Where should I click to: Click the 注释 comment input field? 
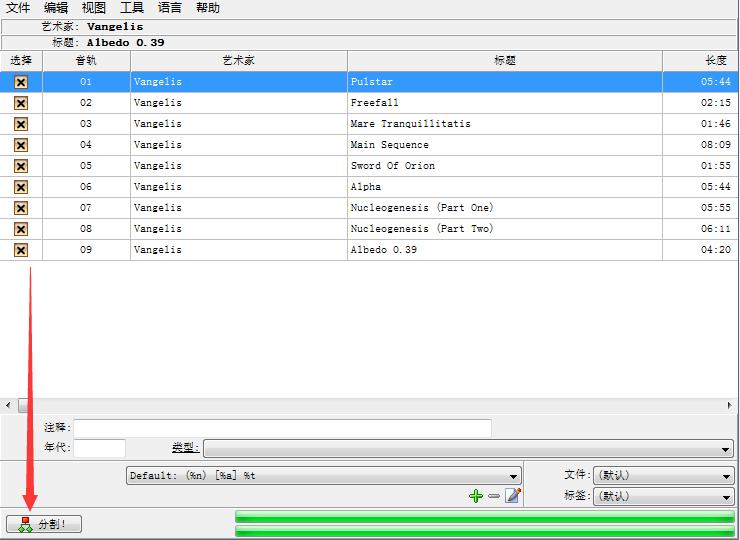(283, 428)
